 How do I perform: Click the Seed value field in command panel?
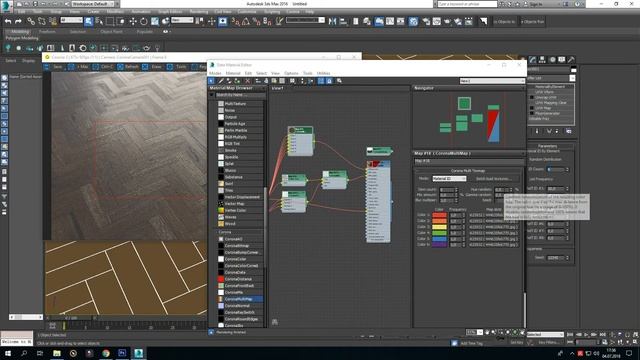555,258
